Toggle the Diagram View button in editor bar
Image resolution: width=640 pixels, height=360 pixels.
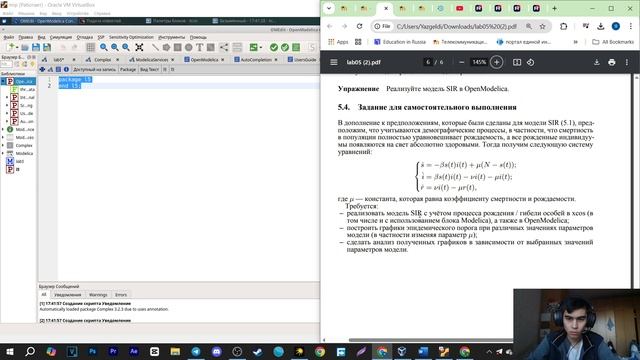(x=50, y=69)
